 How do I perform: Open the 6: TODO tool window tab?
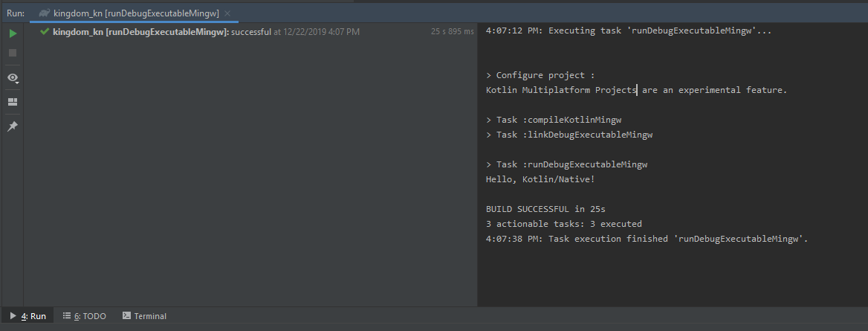point(84,316)
